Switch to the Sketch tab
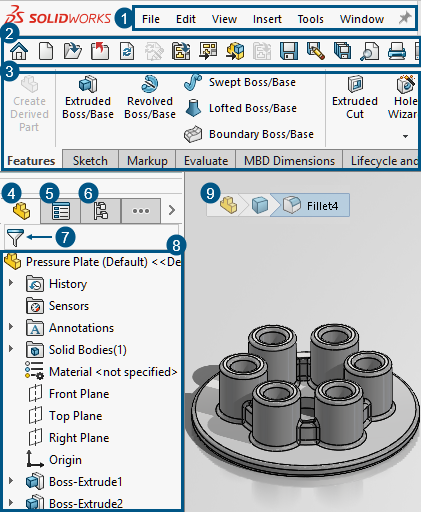 click(x=90, y=161)
